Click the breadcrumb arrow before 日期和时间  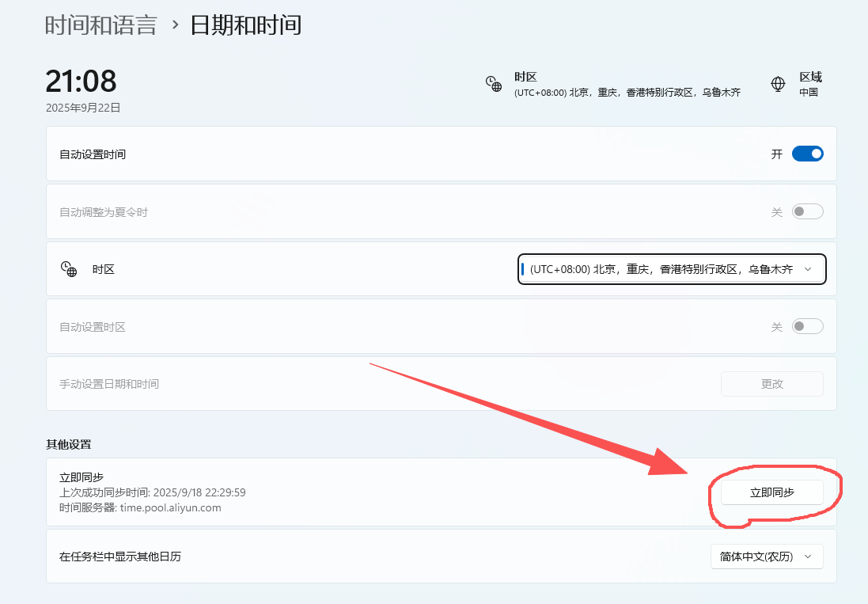pyautogui.click(x=174, y=25)
